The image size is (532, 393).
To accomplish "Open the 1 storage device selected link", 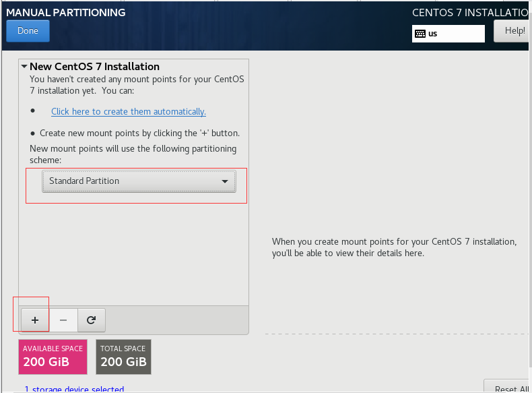I will (x=74, y=389).
